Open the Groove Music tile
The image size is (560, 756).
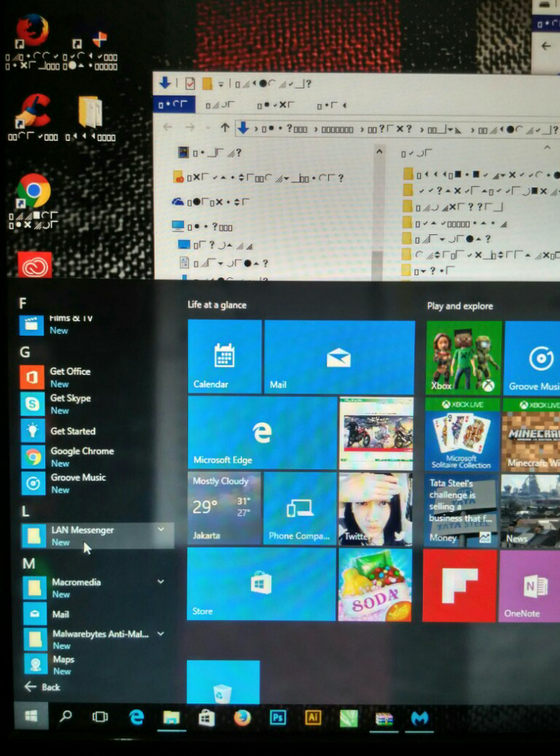(x=532, y=357)
